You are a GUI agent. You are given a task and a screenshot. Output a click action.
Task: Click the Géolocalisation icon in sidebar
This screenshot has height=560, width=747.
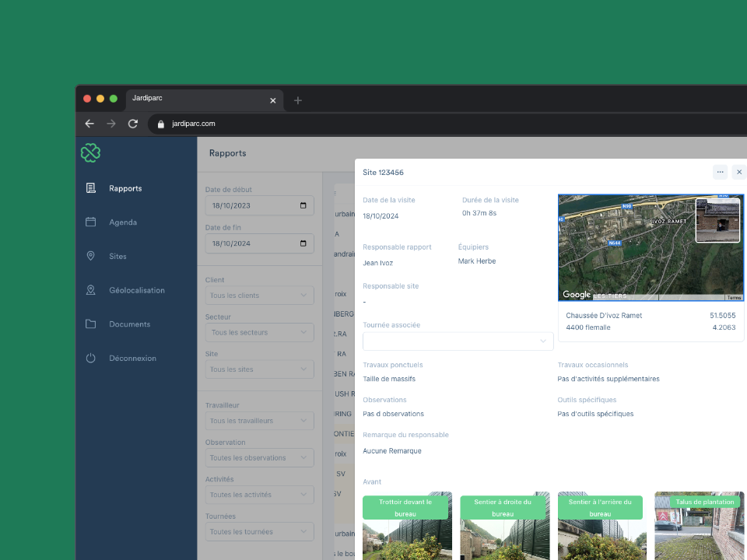click(90, 290)
